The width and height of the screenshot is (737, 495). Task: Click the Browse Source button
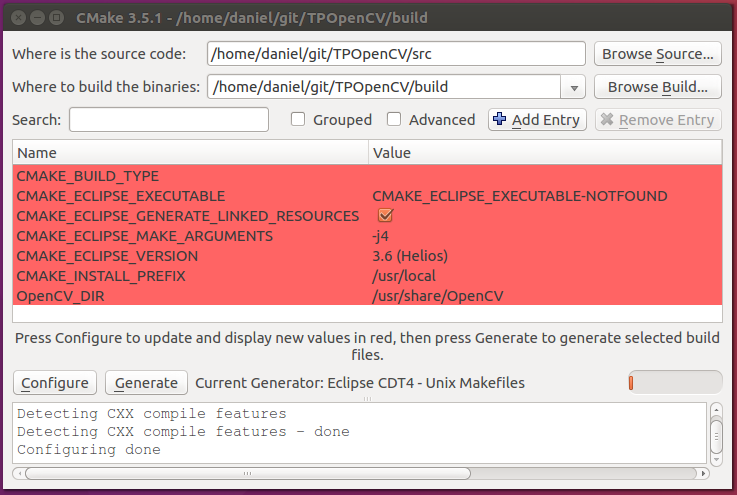pyautogui.click(x=658, y=54)
